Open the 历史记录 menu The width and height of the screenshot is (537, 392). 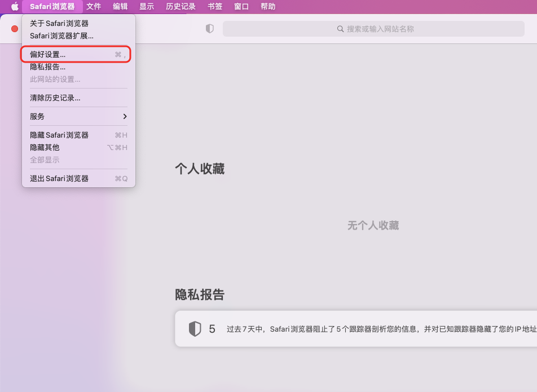[x=181, y=7]
